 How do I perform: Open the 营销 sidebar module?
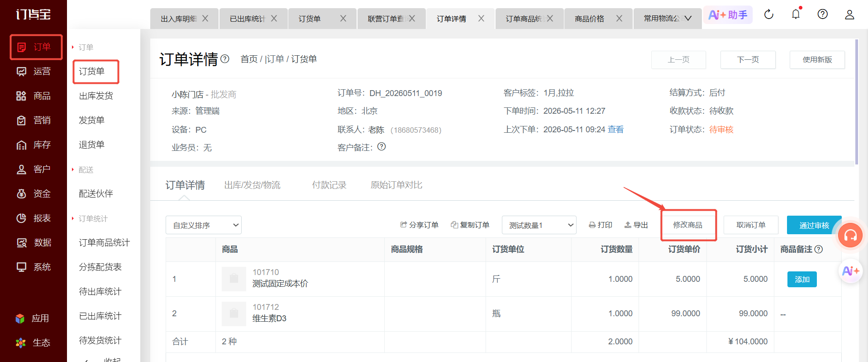coord(33,121)
